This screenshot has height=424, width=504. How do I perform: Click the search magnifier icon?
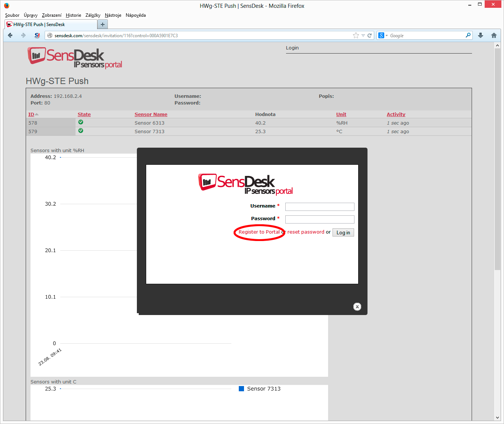pyautogui.click(x=468, y=35)
